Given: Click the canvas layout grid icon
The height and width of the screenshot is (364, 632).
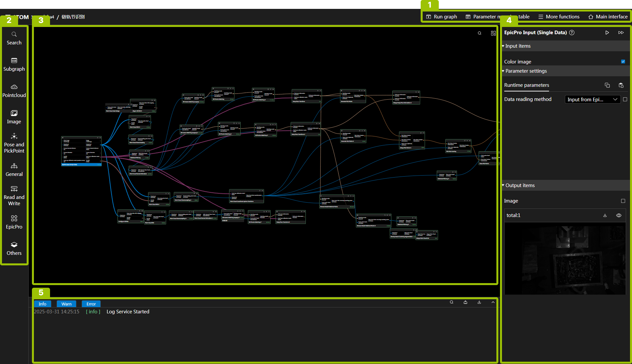Looking at the screenshot, I should tap(493, 33).
